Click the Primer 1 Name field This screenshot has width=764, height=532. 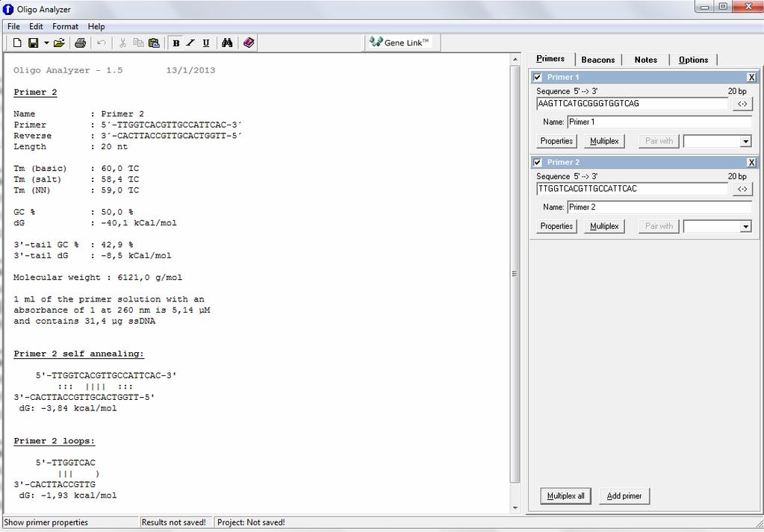(x=659, y=122)
